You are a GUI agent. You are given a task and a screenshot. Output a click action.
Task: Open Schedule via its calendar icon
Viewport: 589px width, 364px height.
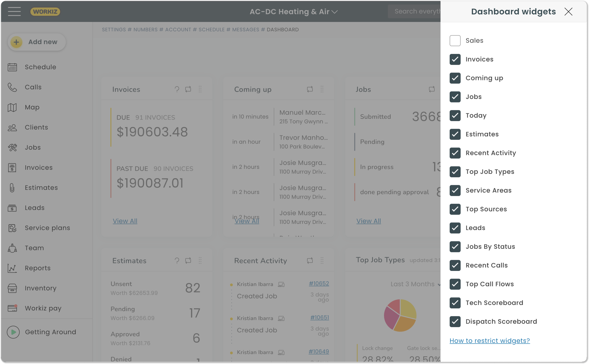click(x=12, y=67)
